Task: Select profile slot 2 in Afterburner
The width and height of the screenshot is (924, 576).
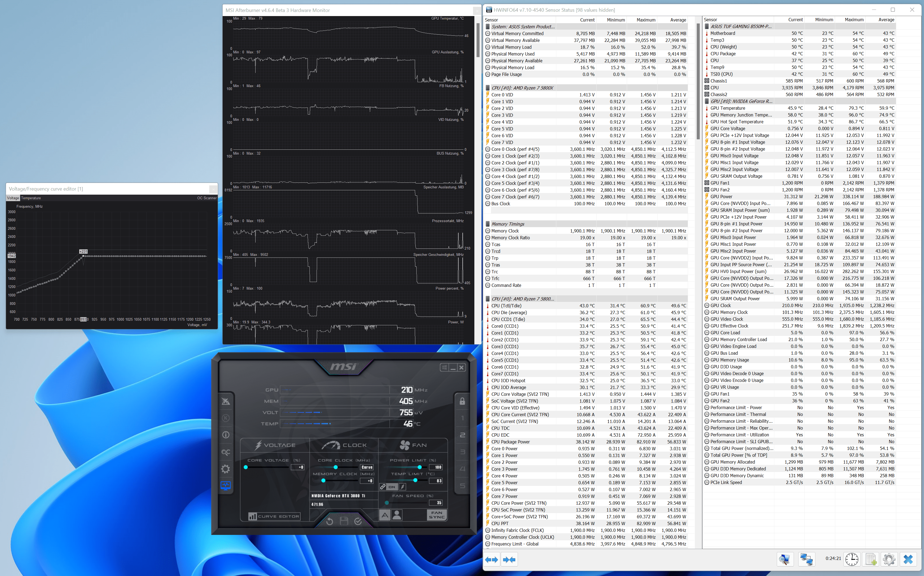Action: (x=462, y=435)
